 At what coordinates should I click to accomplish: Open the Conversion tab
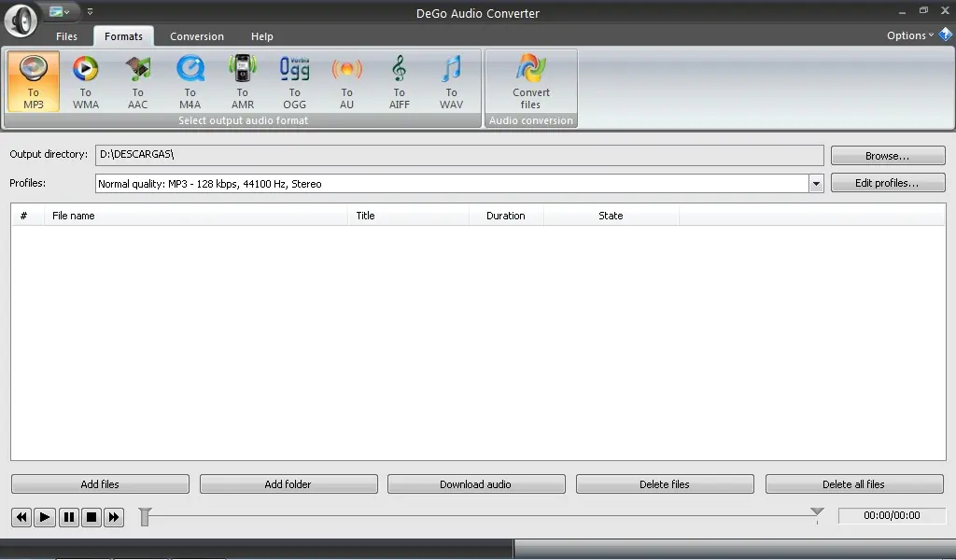click(197, 36)
